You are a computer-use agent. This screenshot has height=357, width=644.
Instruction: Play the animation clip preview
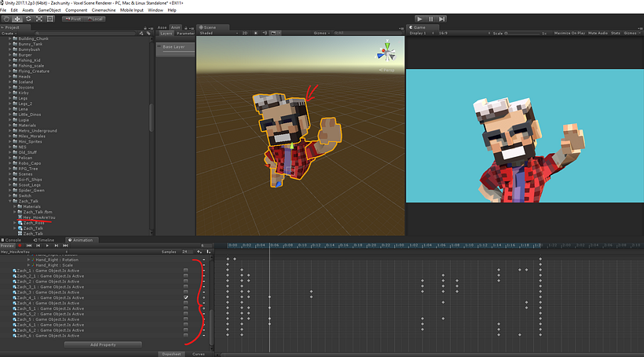(x=47, y=246)
